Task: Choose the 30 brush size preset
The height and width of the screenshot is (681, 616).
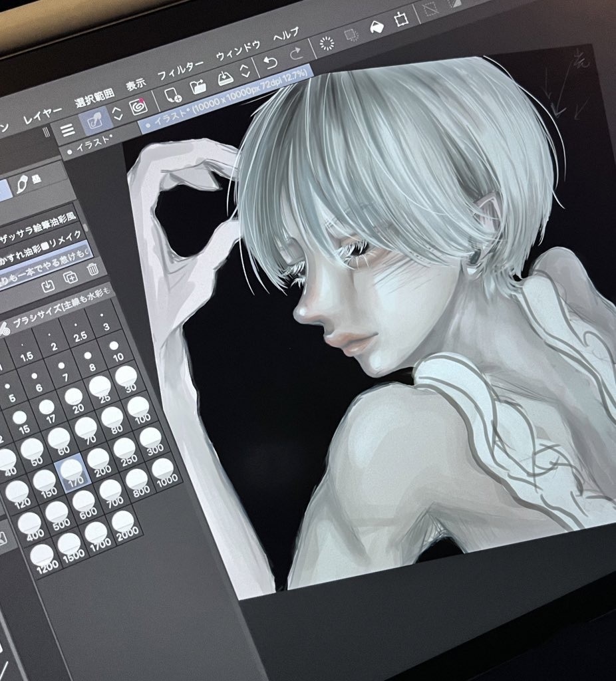Action: 127,380
